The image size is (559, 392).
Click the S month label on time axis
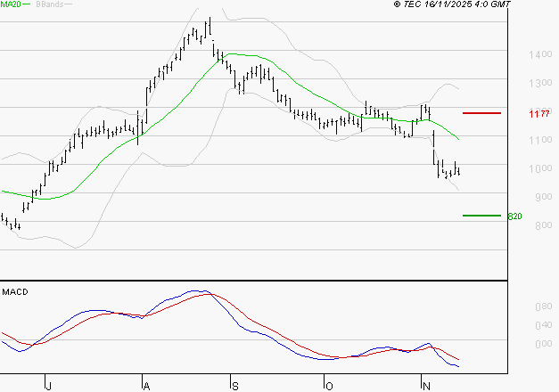click(235, 386)
